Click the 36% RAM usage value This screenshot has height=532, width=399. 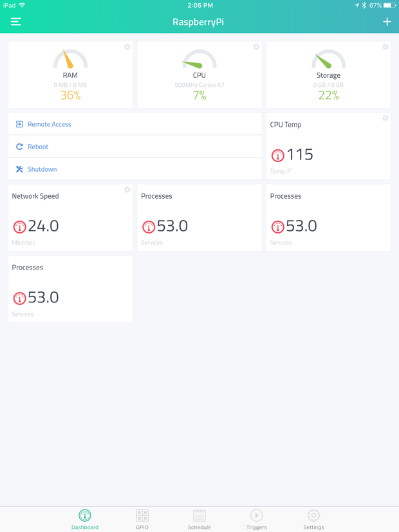(x=70, y=95)
